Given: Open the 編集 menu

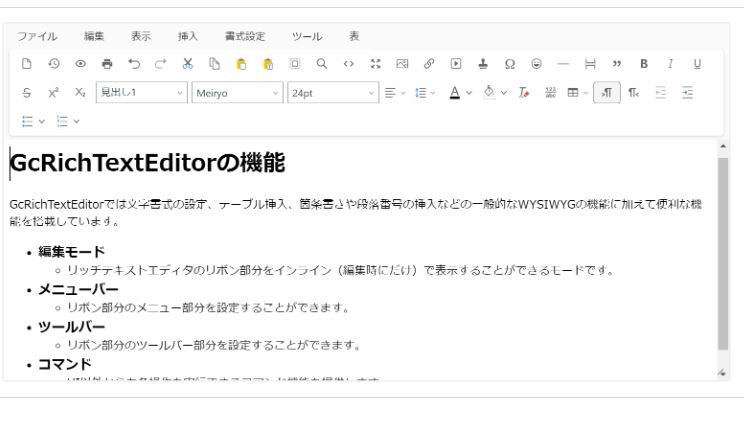Looking at the screenshot, I should [x=94, y=36].
